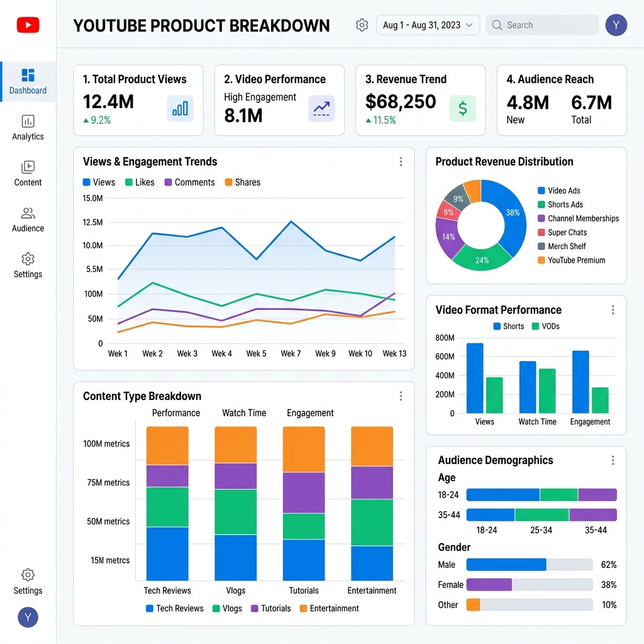Click the Tech Reviews legend item
Viewport: 644px width, 644px height.
(x=175, y=608)
